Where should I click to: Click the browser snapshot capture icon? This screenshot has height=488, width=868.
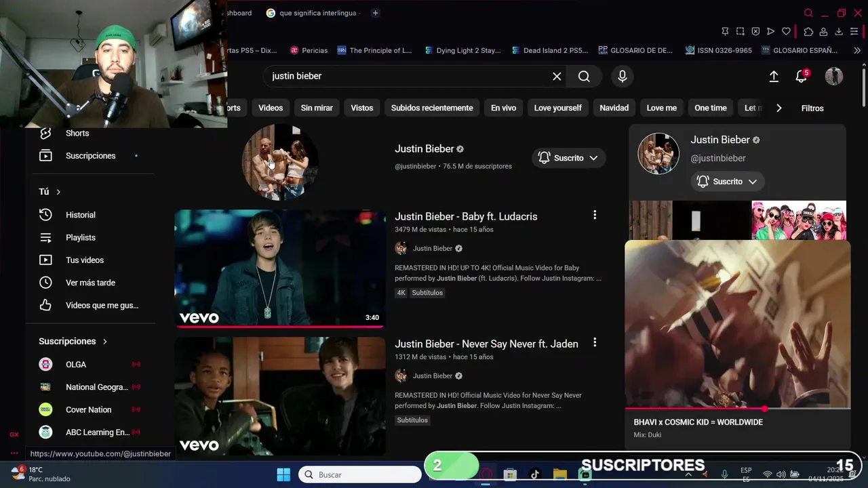(741, 31)
